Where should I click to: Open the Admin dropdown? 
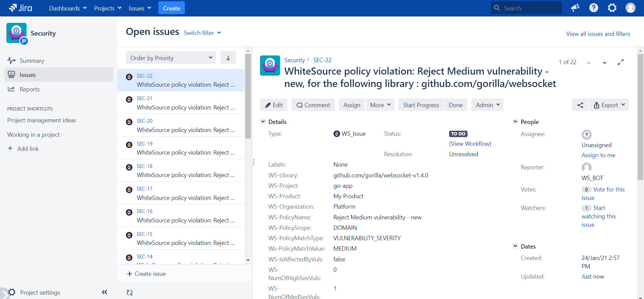488,105
